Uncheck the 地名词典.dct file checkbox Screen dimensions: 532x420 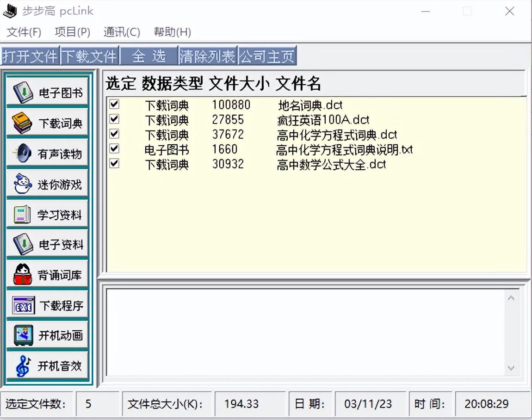pyautogui.click(x=114, y=104)
